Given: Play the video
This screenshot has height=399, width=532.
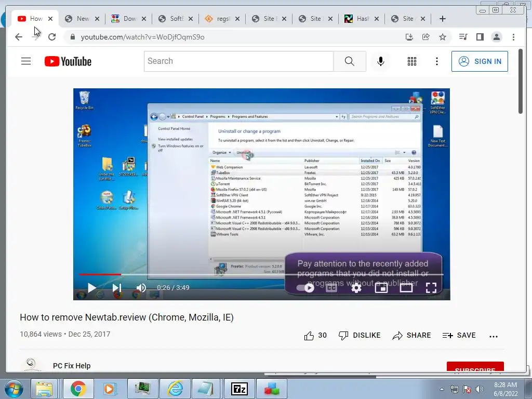Looking at the screenshot, I should click(91, 288).
